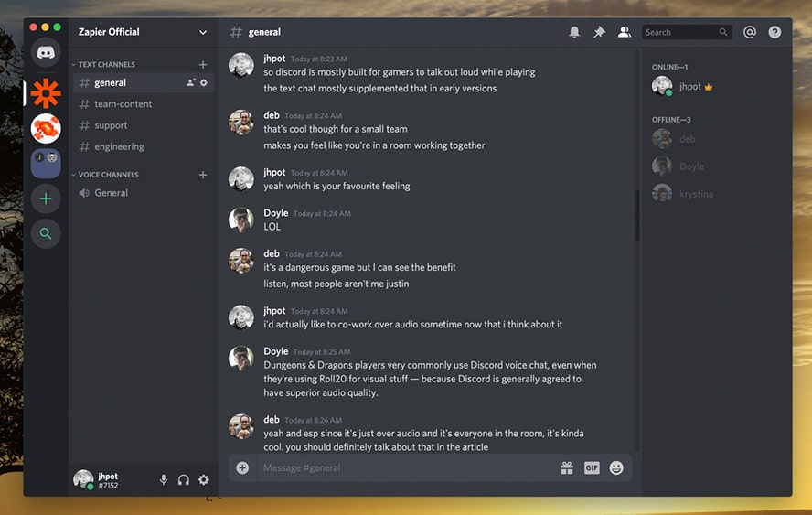Viewport: 812px width, 515px height.
Task: Deafen audio with headphones icon
Action: (184, 479)
